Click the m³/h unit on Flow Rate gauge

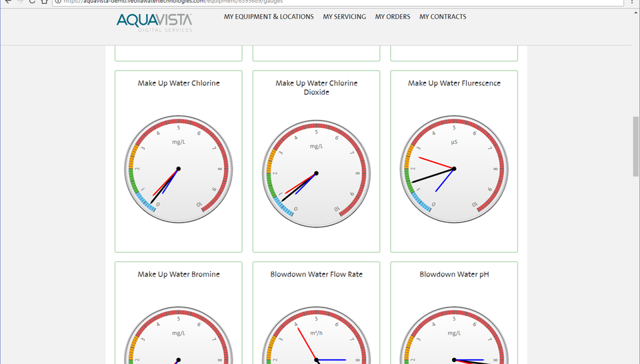316,333
